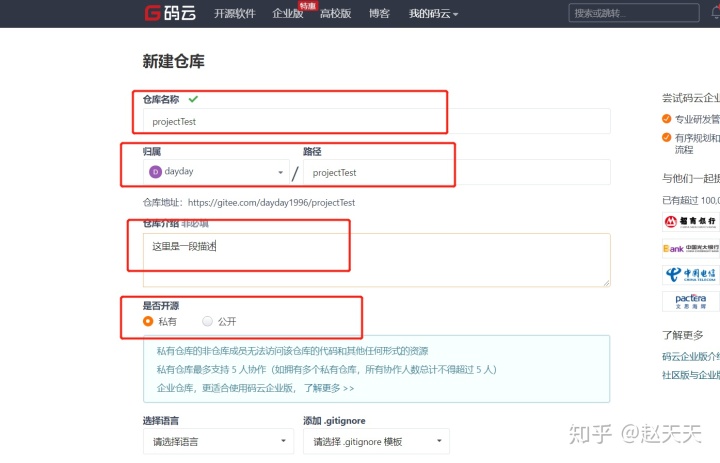The height and width of the screenshot is (463, 720).
Task: Click the 专业研发管理 orange check icon
Action: 667,119
